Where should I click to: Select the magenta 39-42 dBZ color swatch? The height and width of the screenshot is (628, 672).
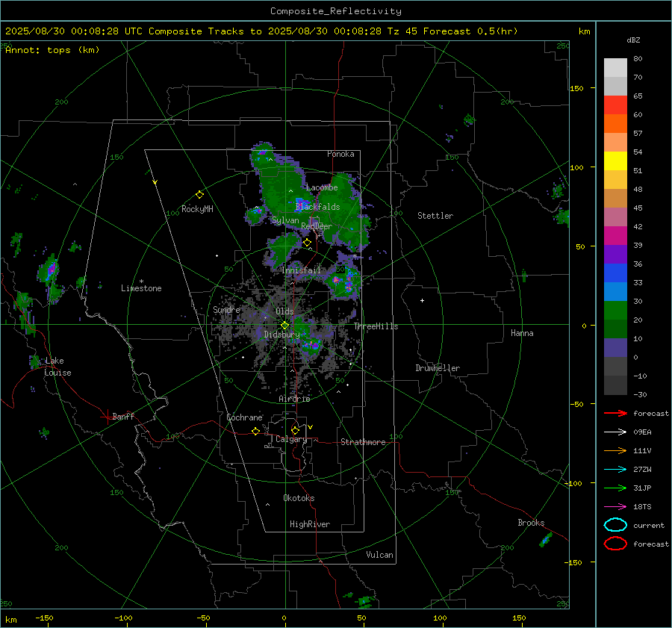615,236
